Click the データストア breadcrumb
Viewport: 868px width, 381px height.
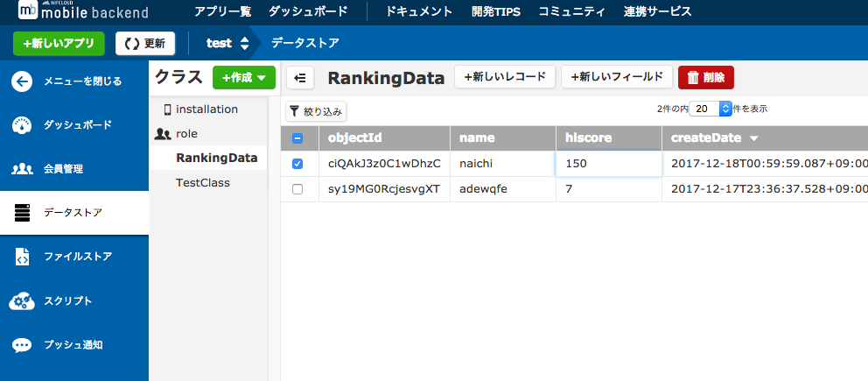305,43
